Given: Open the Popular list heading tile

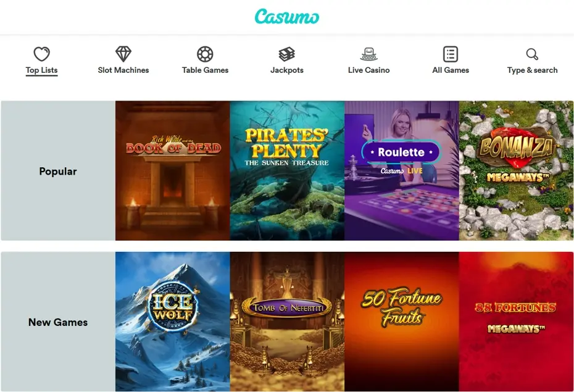Looking at the screenshot, I should point(58,170).
